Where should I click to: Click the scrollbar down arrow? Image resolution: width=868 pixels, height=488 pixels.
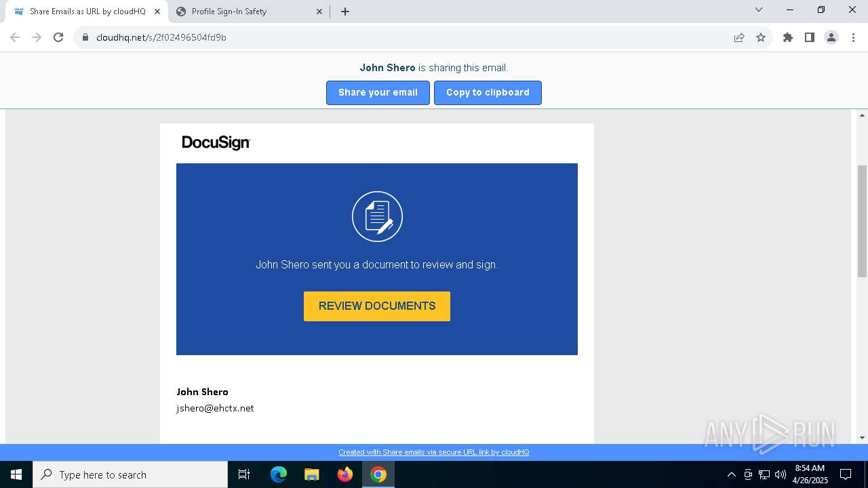coord(863,438)
